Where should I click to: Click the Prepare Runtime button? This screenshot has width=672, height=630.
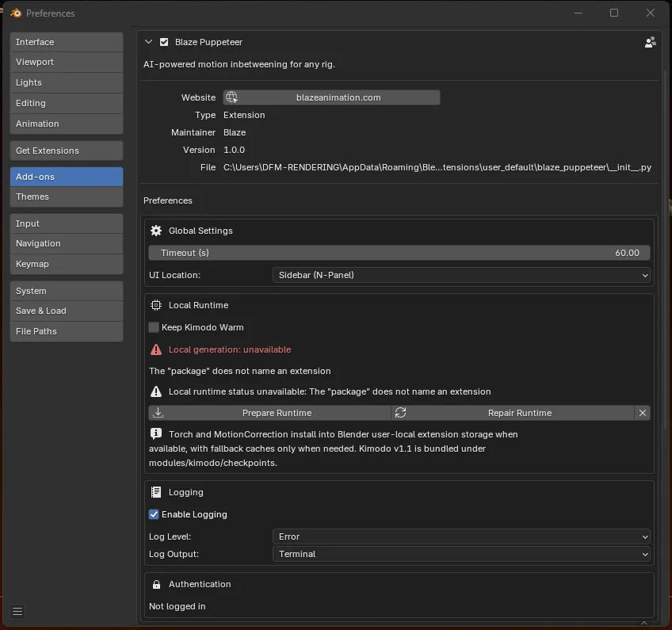[270, 413]
